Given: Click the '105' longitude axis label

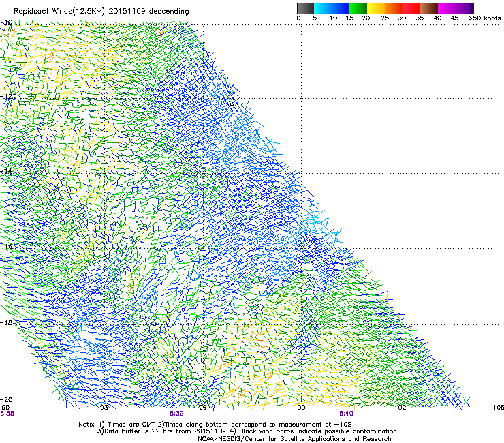Looking at the screenshot, I should 499,408.
